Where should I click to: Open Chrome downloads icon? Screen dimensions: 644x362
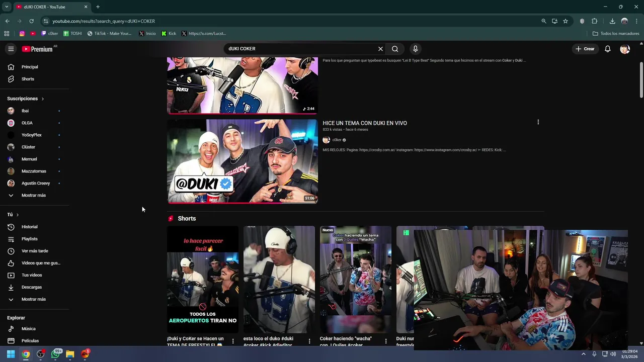(612, 21)
